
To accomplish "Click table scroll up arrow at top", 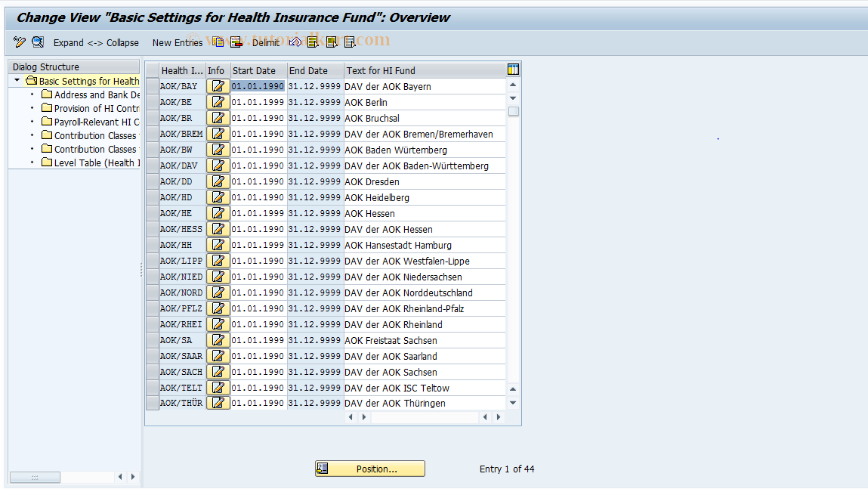I will click(x=513, y=85).
